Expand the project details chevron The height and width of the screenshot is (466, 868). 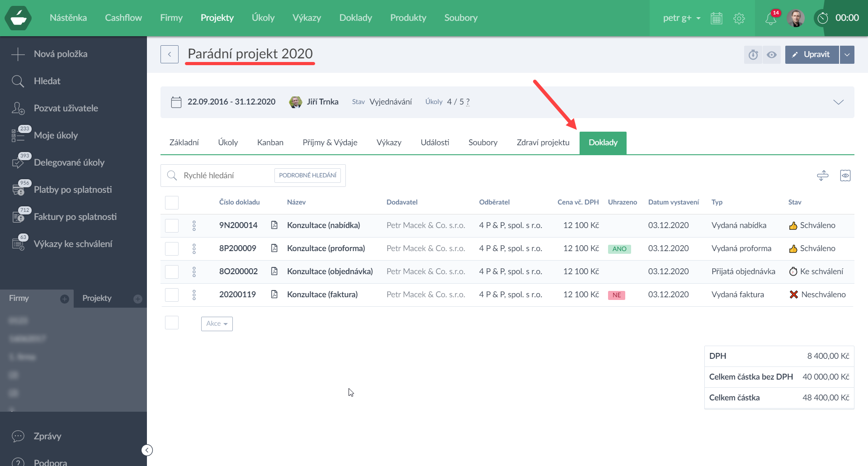tap(838, 102)
